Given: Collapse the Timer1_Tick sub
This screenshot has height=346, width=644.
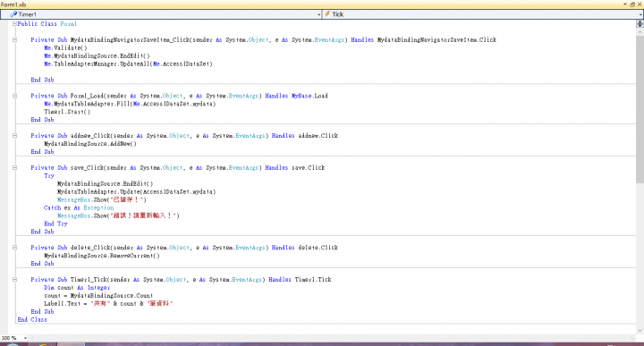Looking at the screenshot, I should pyautogui.click(x=14, y=280).
